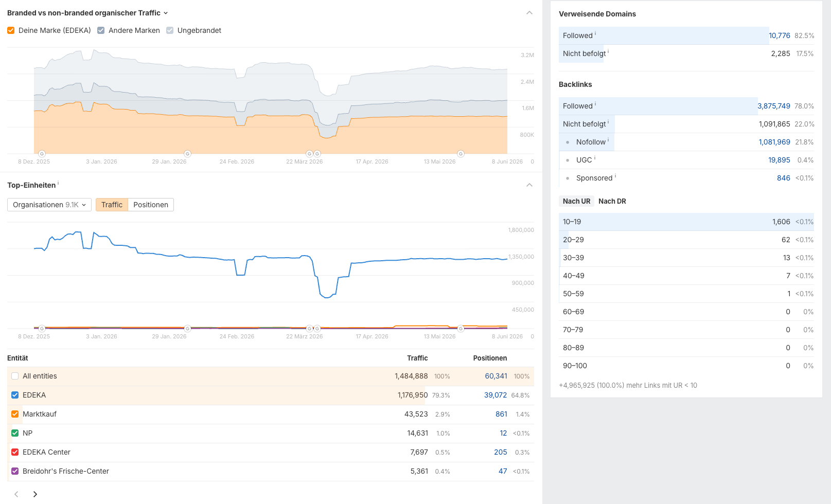Collapse the Top-Einheiten section

coord(529,185)
